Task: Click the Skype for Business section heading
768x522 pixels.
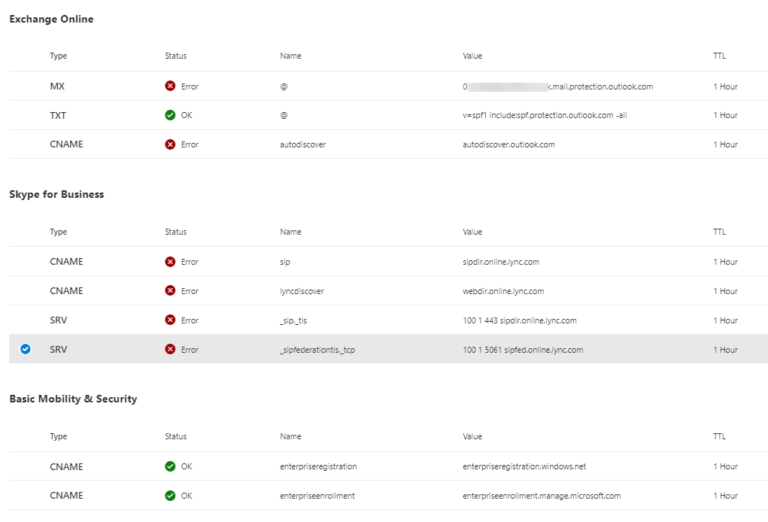Action: tap(56, 194)
